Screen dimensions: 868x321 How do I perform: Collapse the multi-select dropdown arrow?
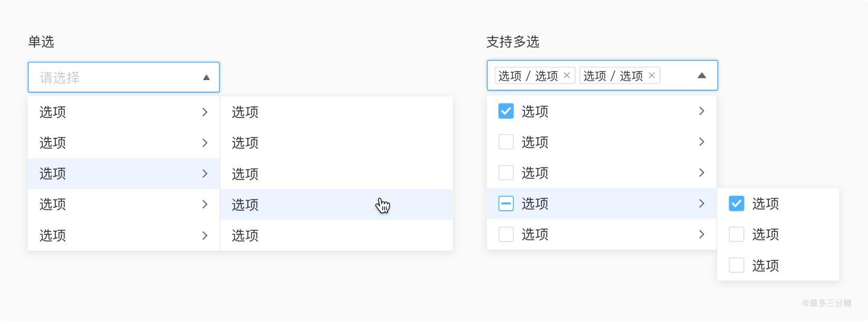701,76
